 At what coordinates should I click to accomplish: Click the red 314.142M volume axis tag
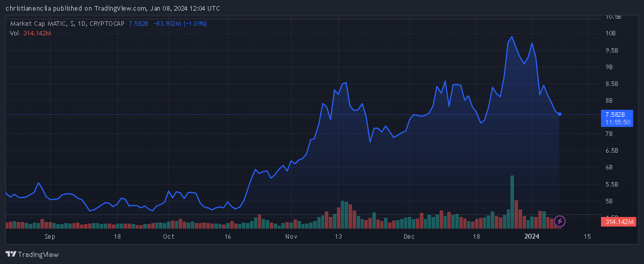click(616, 222)
